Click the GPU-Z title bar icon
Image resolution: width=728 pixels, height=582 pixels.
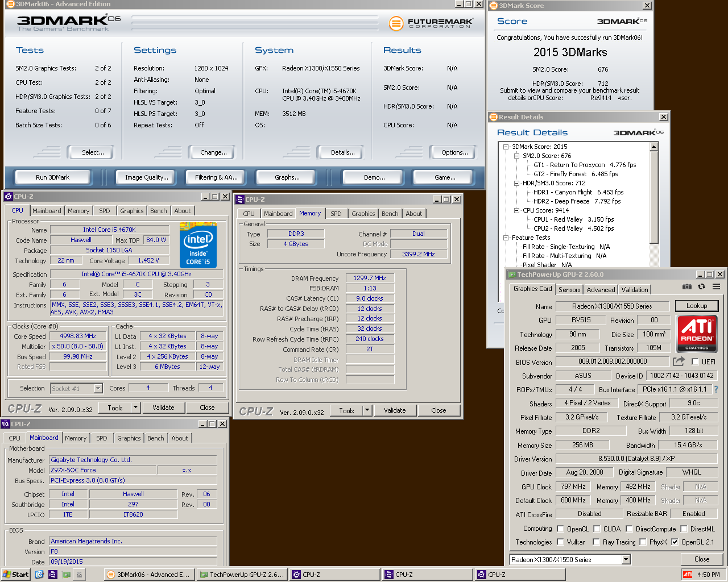pos(512,275)
